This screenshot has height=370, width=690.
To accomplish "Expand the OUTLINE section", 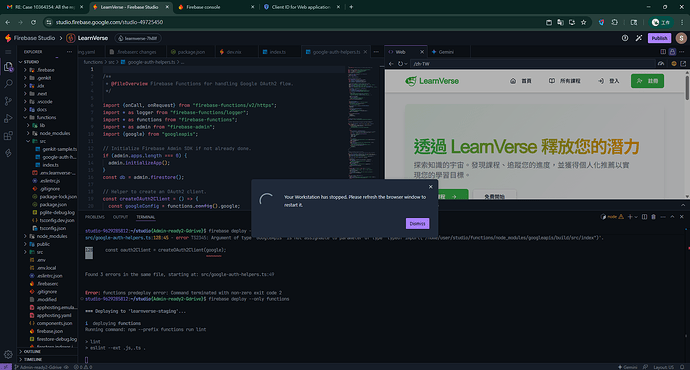I will pos(32,352).
